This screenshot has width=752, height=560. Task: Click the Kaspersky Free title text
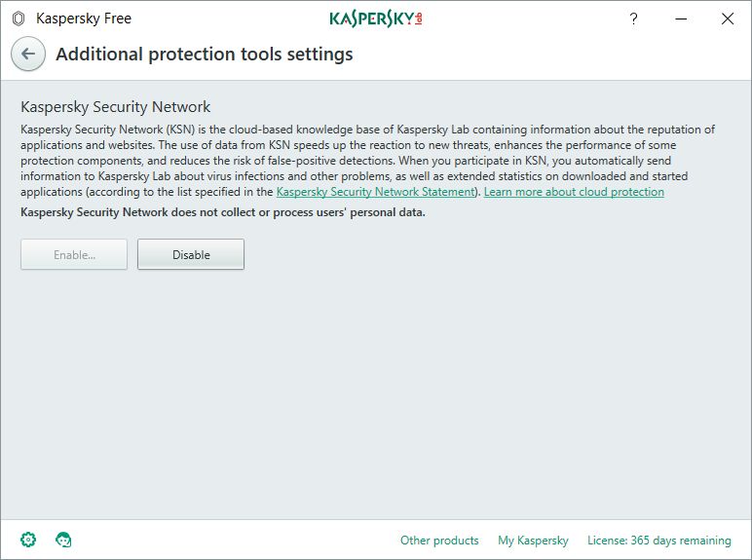coord(84,19)
